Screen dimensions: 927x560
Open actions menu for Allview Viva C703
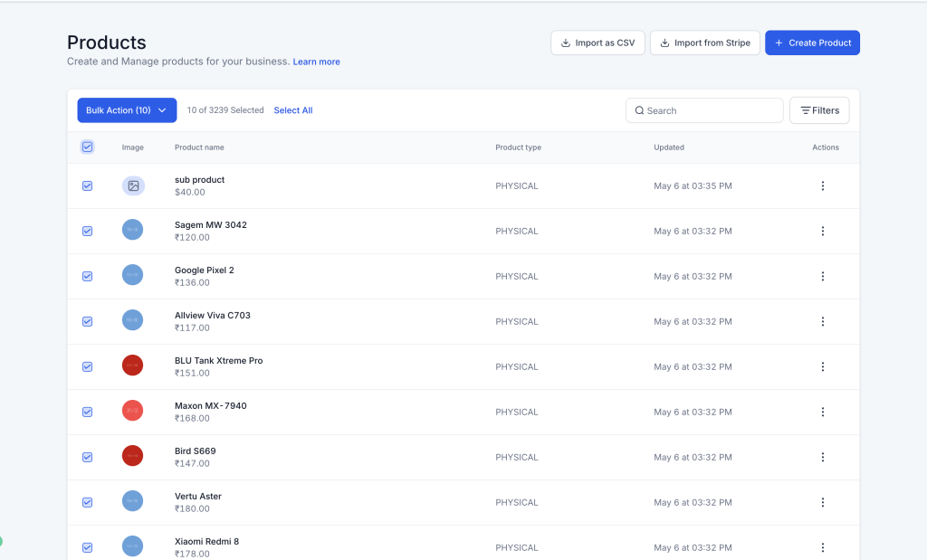pyautogui.click(x=822, y=321)
